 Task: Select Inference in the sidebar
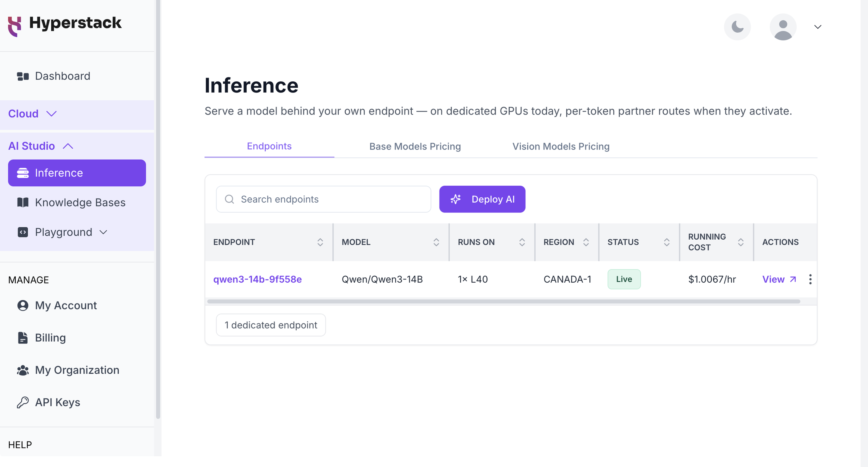tap(77, 173)
